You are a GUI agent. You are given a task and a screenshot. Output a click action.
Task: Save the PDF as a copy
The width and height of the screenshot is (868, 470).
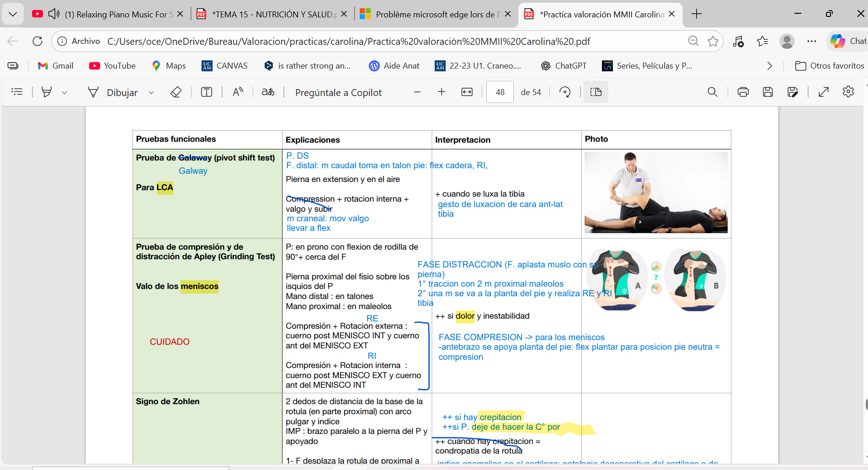793,92
